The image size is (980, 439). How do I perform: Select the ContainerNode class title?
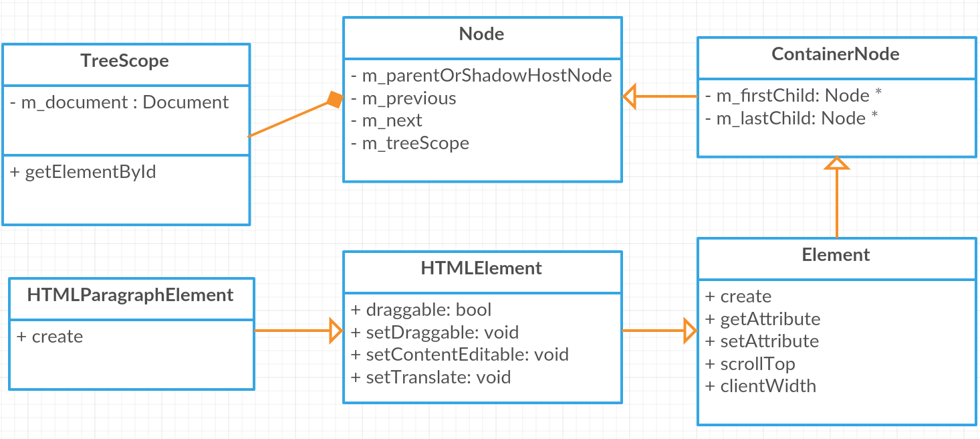pos(836,55)
